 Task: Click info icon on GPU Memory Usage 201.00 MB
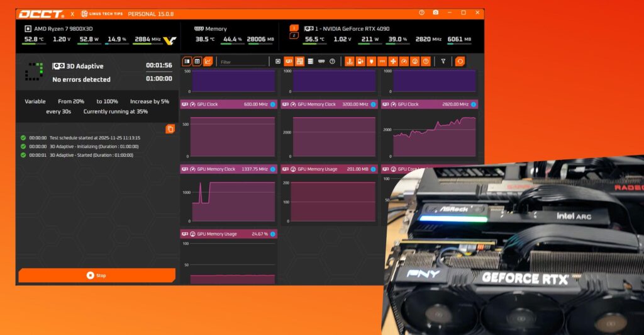pyautogui.click(x=373, y=169)
